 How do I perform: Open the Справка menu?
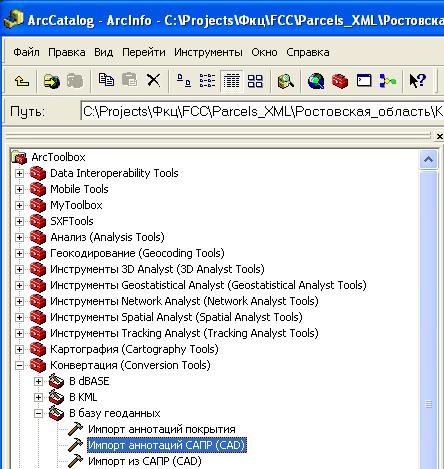(x=308, y=52)
